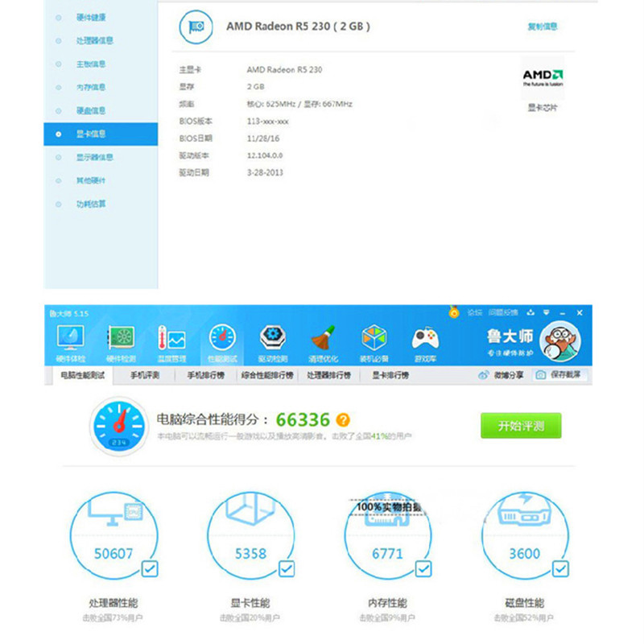
Task: Open the 论坛 forum link
Action: [x=474, y=312]
